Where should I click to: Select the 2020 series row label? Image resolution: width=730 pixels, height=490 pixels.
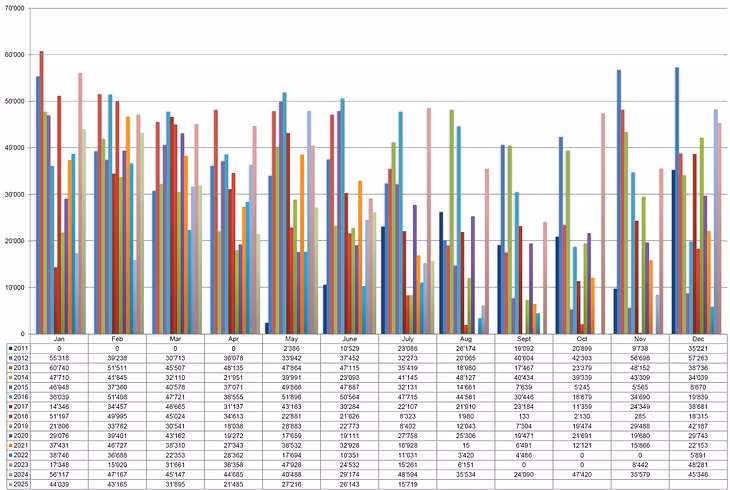coord(22,436)
